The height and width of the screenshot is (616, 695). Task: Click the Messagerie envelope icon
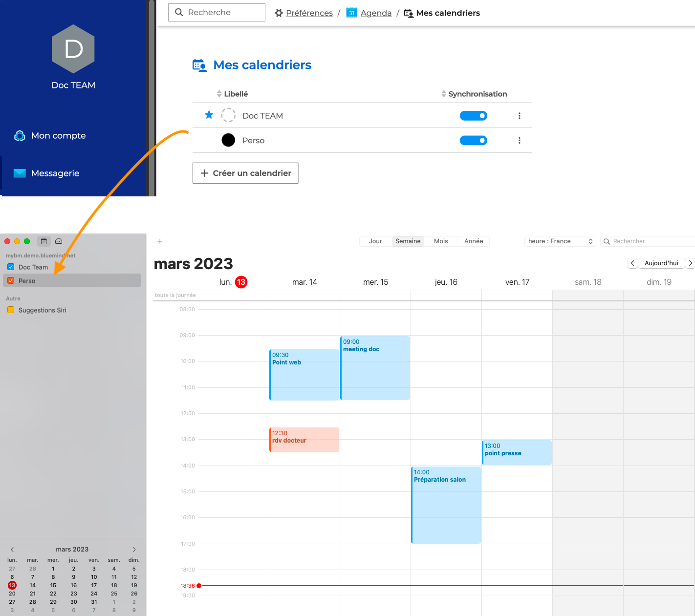pos(20,173)
